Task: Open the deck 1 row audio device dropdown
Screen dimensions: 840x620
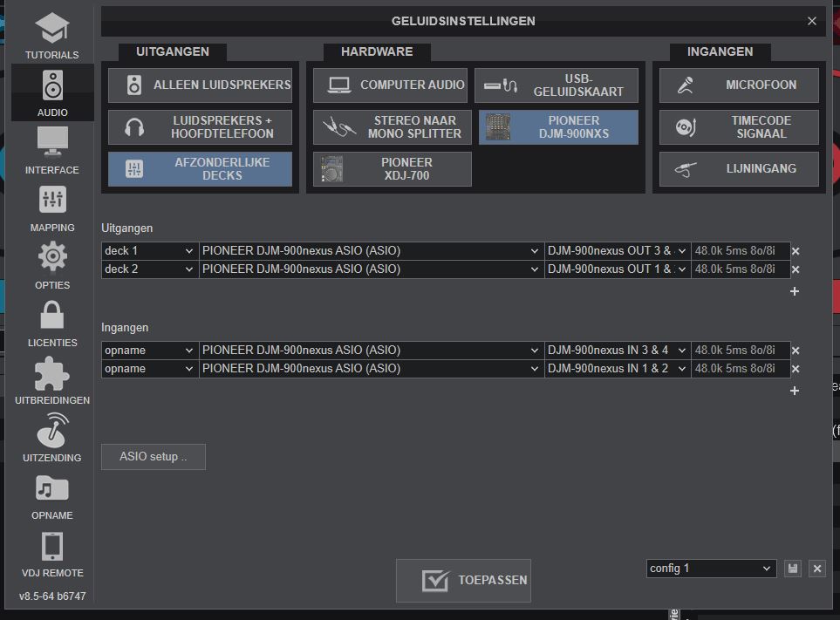Action: 372,250
